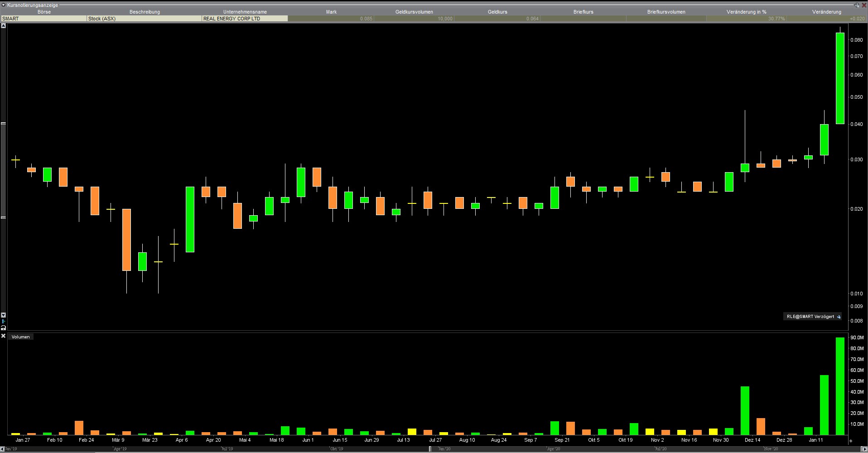Screen dimensions: 868x453
Task: Click change value +0.020
Action: 857,19
